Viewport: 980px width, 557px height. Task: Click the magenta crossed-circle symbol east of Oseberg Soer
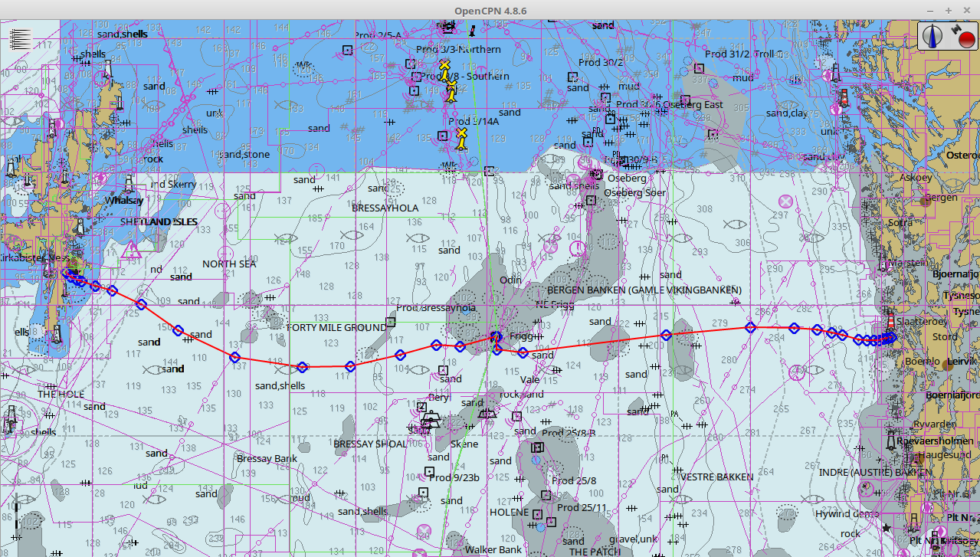pos(785,202)
